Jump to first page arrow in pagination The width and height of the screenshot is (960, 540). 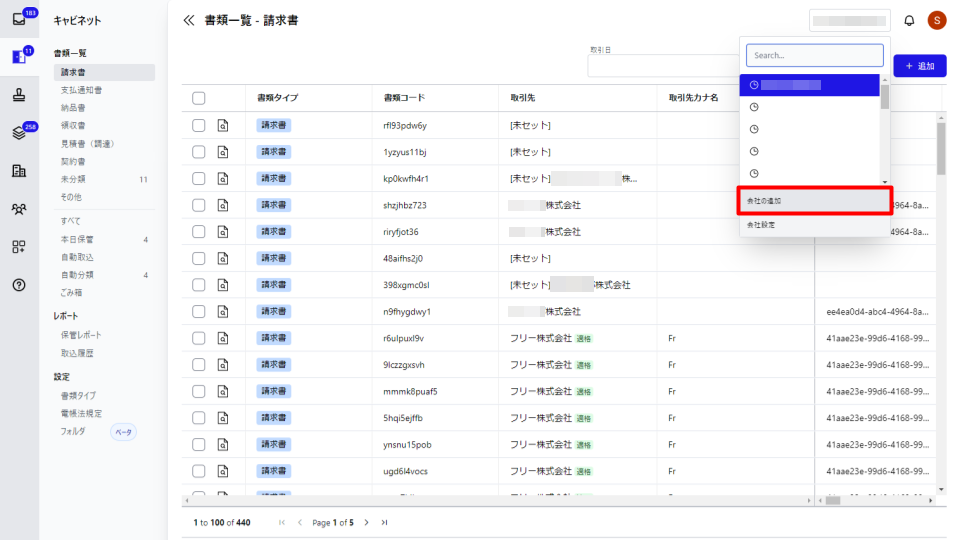click(282, 522)
